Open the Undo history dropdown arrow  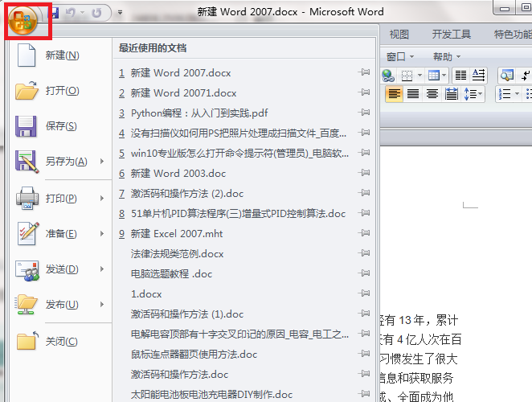click(82, 13)
